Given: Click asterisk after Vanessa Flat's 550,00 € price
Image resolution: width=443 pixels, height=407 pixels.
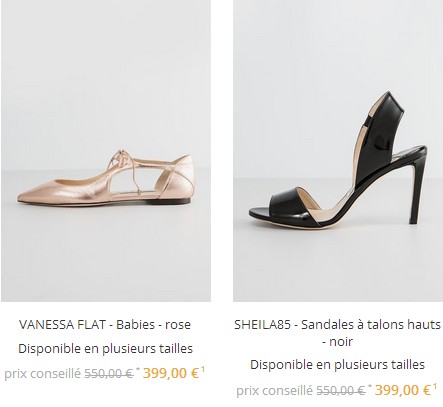Looking at the screenshot, I should click(x=137, y=370).
